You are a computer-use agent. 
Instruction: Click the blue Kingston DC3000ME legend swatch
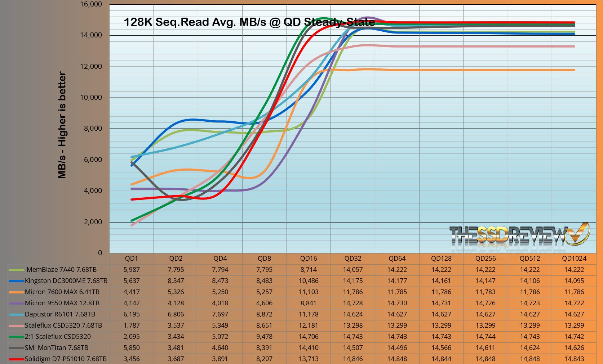(x=16, y=281)
